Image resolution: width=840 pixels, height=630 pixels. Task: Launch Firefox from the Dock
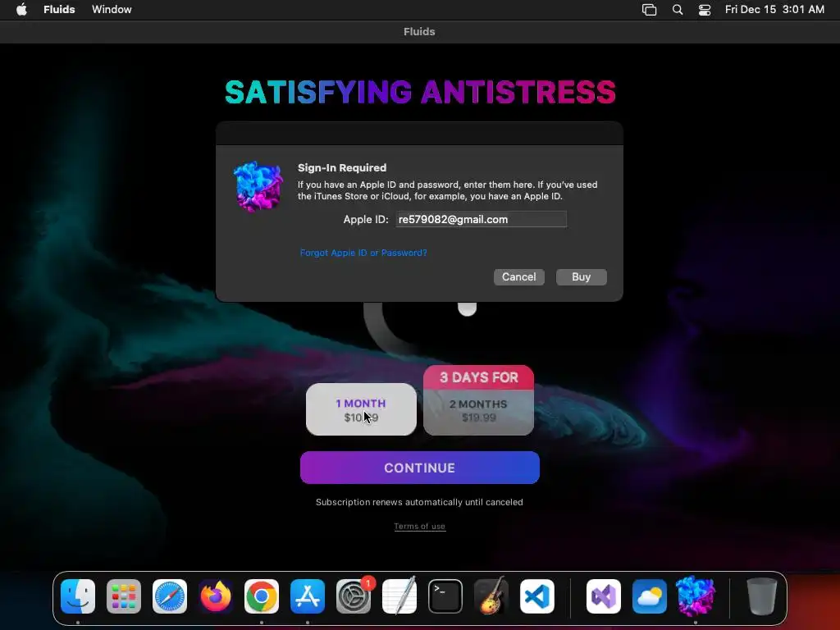(x=216, y=596)
